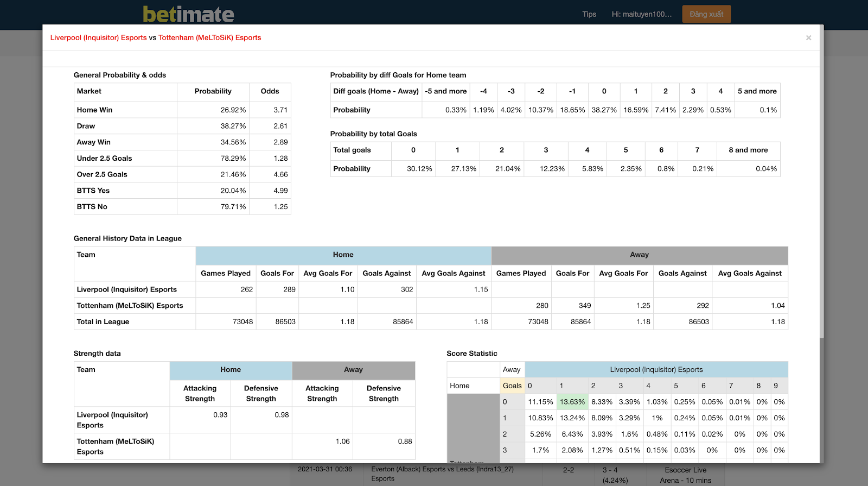
Task: Click the highlighted 13.63% score cell
Action: [x=572, y=402]
